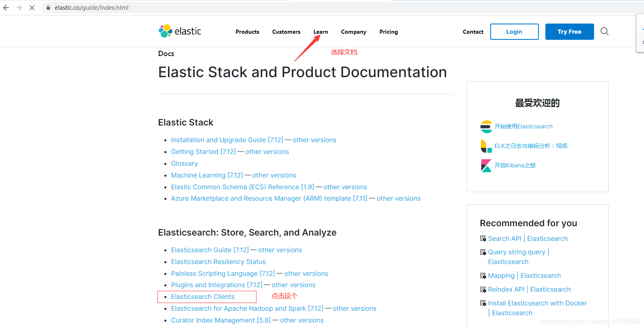Open Reindex API | Elasticsearch recommendation

(x=529, y=289)
